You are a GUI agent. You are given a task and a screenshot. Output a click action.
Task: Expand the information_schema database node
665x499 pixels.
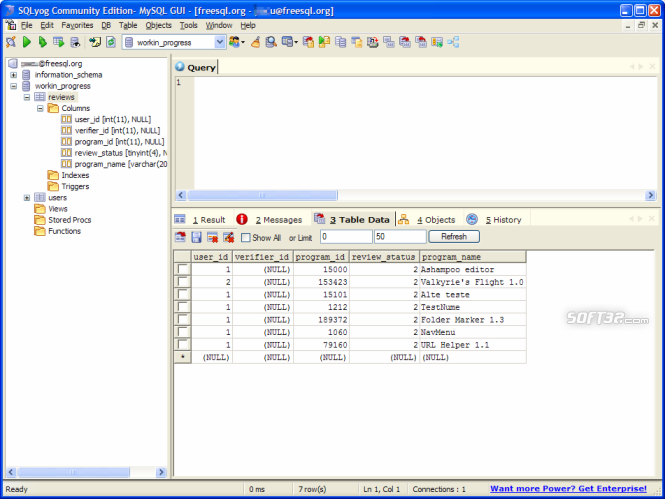click(x=14, y=75)
